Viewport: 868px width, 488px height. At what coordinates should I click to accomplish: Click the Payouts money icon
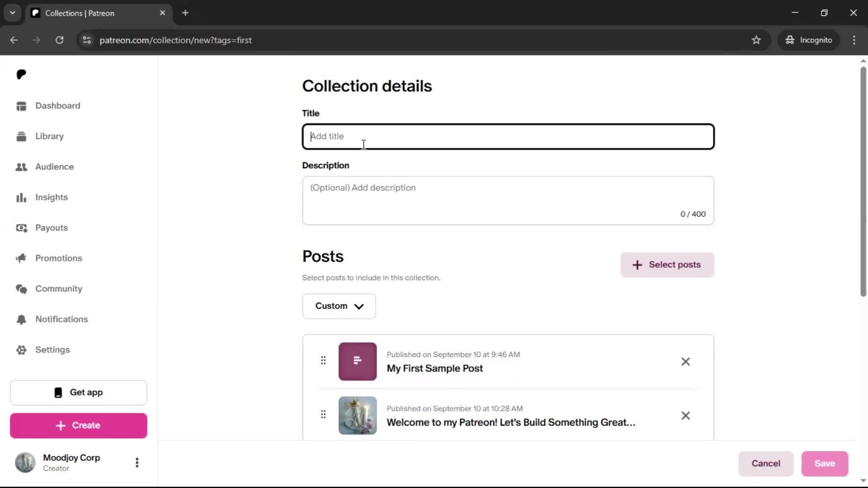(x=21, y=228)
